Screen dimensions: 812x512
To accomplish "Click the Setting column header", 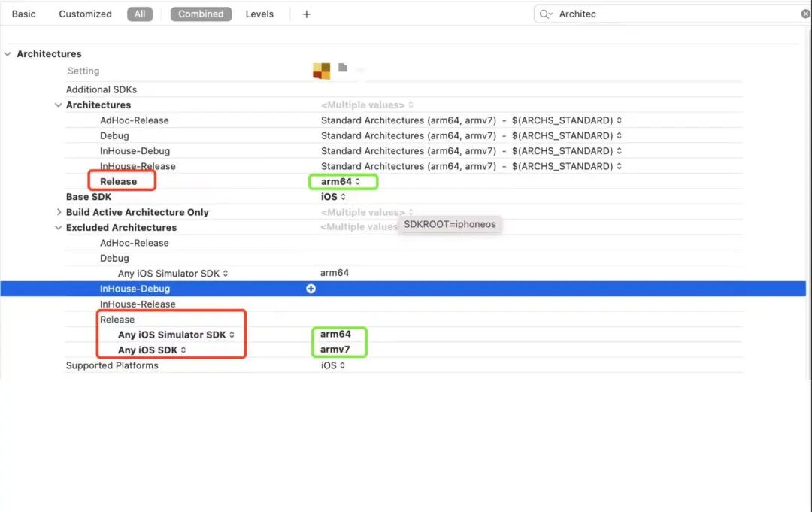I will click(x=83, y=71).
